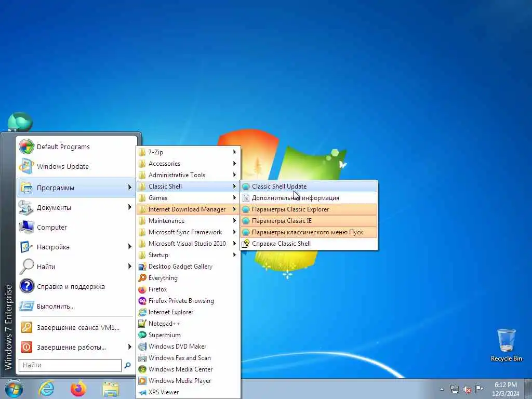Screen dimensions: 532x399
Task: Launch Everything search program
Action: click(189, 278)
